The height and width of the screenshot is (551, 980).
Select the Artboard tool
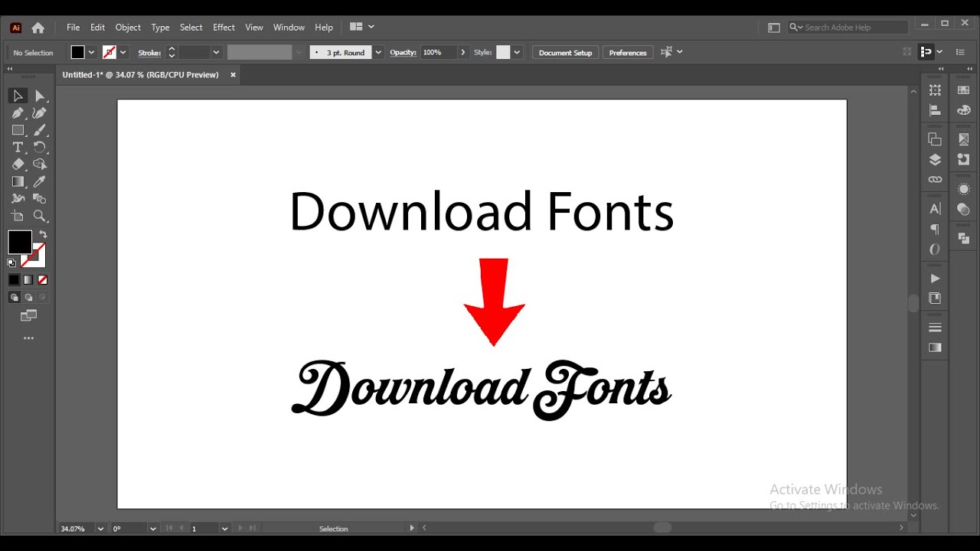point(18,216)
